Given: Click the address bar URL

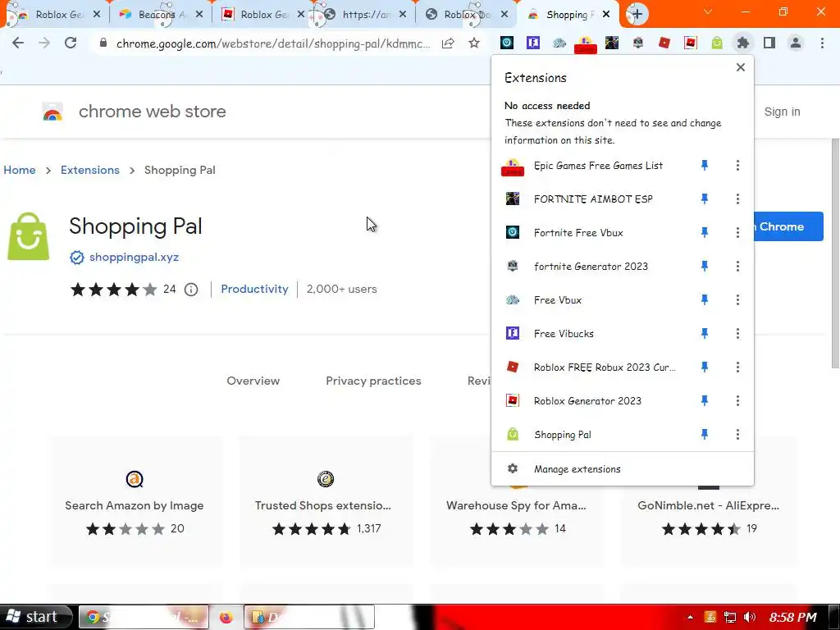Looking at the screenshot, I should [273, 43].
